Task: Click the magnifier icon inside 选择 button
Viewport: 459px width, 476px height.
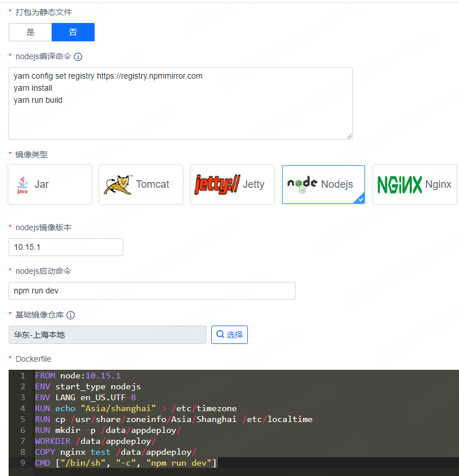Action: (221, 334)
